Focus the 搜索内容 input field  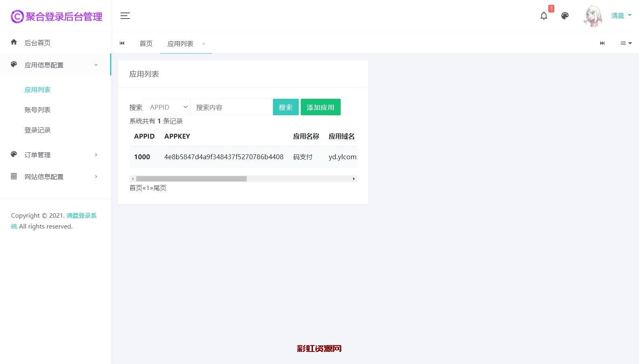click(231, 107)
